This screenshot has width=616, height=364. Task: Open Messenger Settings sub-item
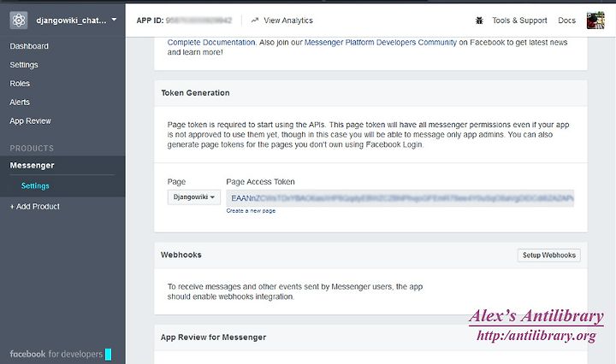click(35, 186)
